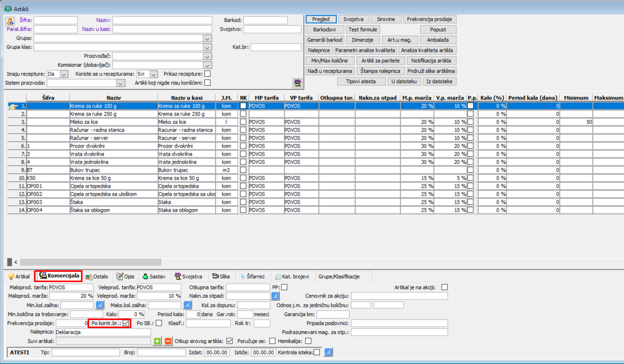Enable Artikli koji nigde nisu korišćeni checkbox
This screenshot has height=364, width=624.
[207, 83]
